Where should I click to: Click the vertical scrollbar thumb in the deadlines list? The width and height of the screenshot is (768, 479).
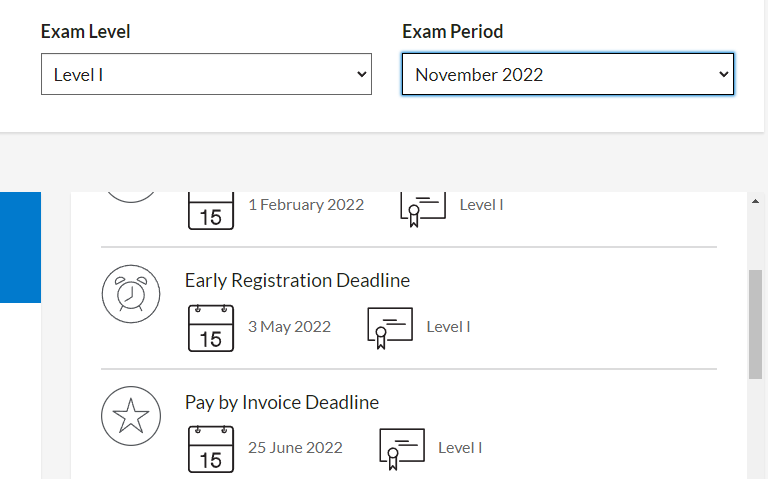point(756,323)
